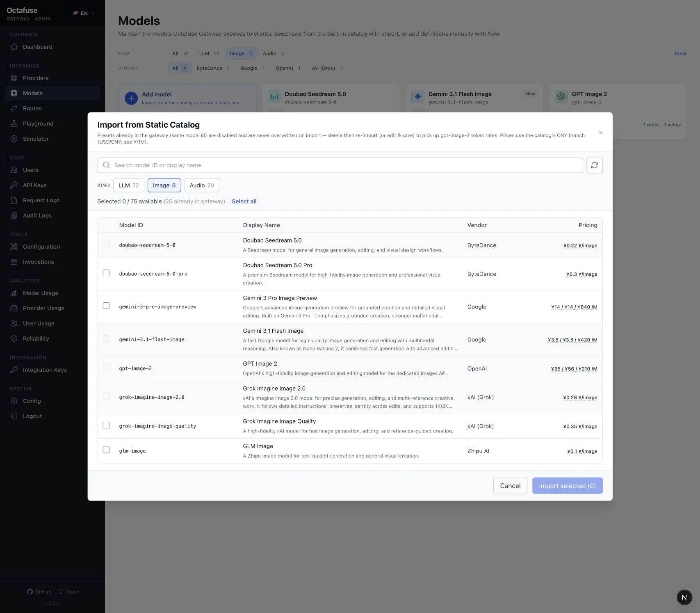Click the ¥14 / ¥14 / ¥840 /M pricing
This screenshot has height=613, width=700.
(x=574, y=307)
